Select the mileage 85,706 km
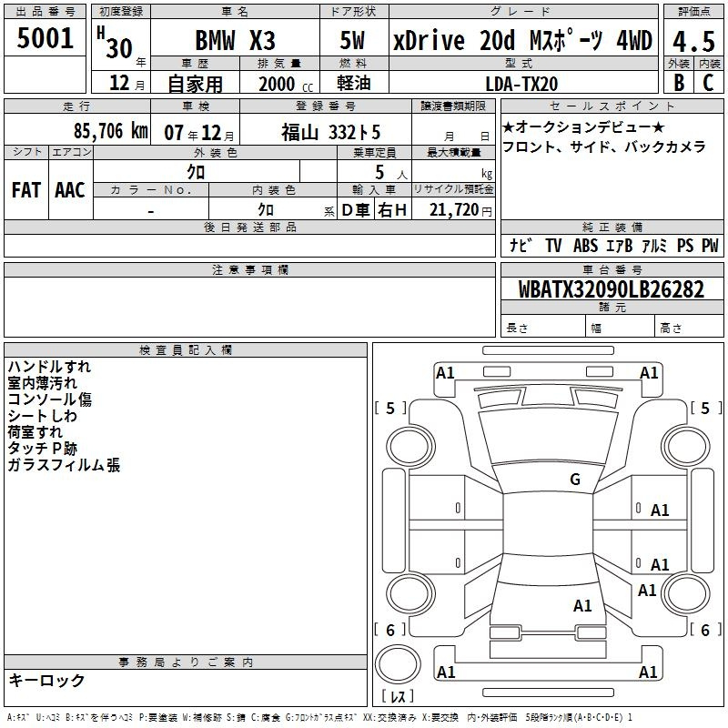The image size is (728, 728). click(x=111, y=131)
